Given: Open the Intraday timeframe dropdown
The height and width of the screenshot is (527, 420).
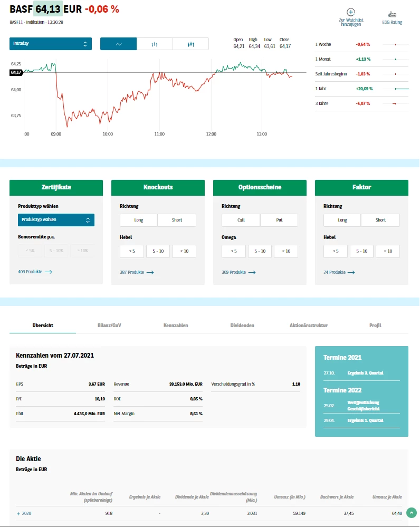Looking at the screenshot, I should (51, 44).
